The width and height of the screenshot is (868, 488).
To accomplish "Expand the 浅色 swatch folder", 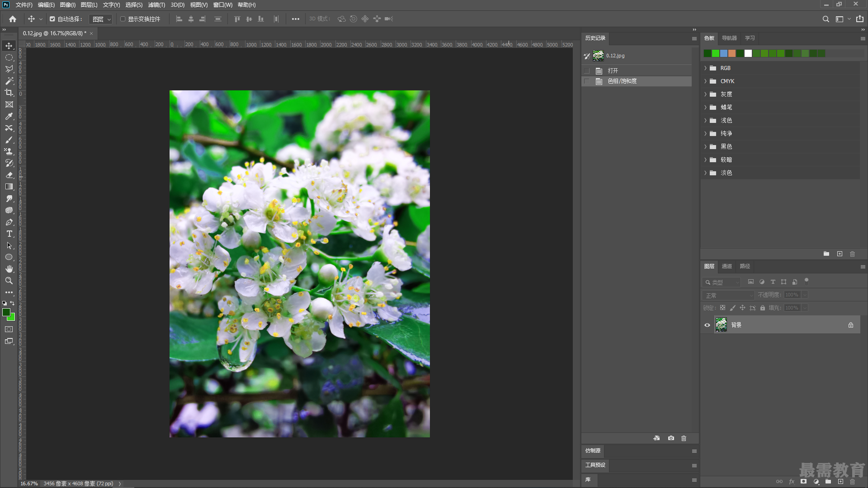I will point(705,121).
